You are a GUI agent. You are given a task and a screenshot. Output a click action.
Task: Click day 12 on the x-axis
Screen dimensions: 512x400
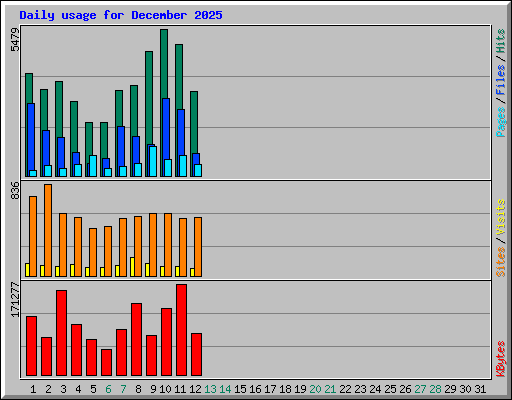(x=195, y=389)
